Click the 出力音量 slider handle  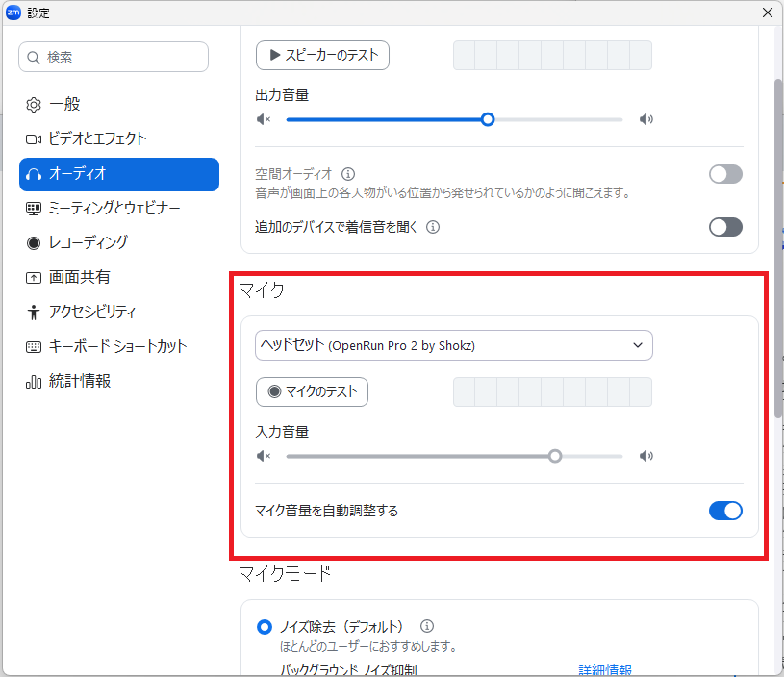pyautogui.click(x=488, y=119)
